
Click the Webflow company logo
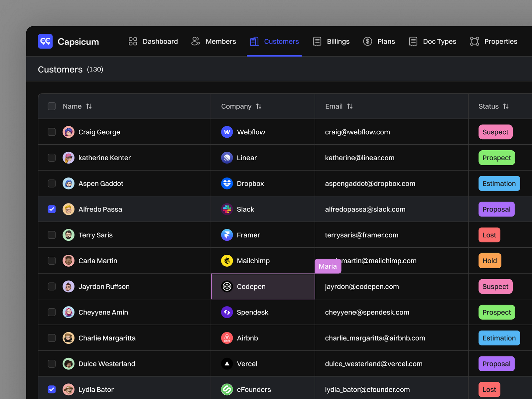[227, 132]
